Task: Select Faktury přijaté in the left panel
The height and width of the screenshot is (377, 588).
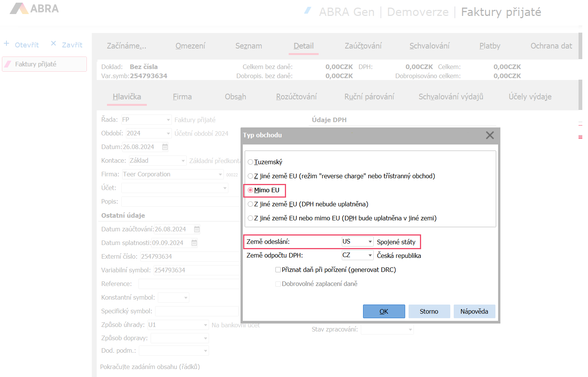Action: [x=44, y=64]
